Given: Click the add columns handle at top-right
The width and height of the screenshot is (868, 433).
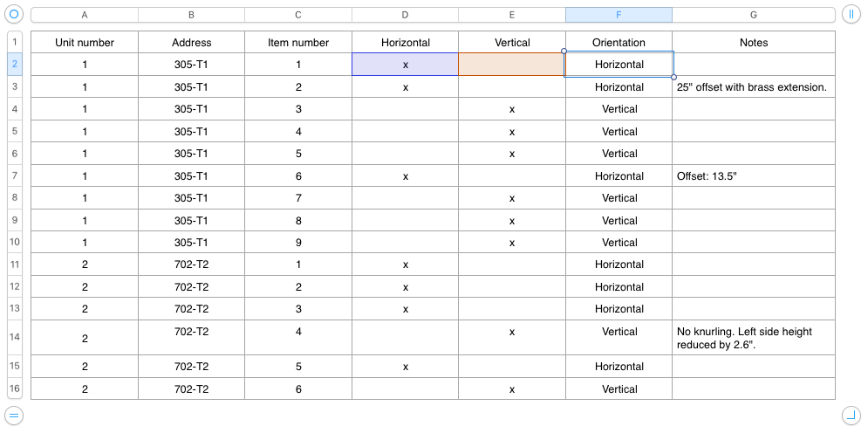Looking at the screenshot, I should click(851, 15).
